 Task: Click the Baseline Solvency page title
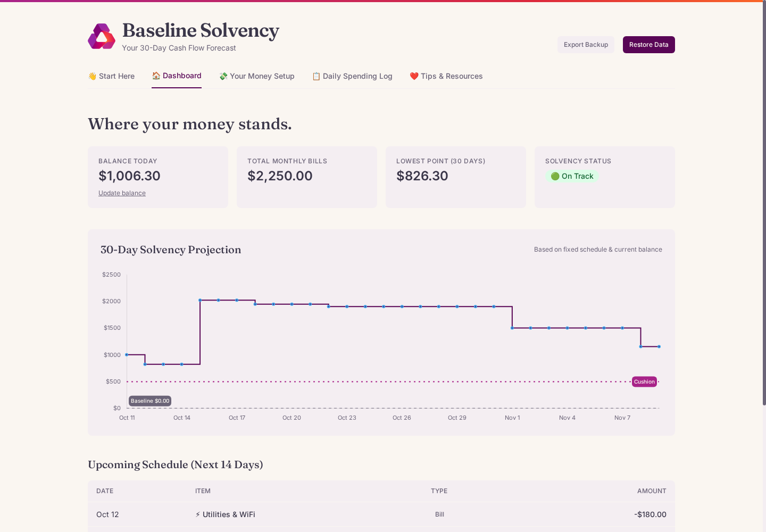(201, 30)
